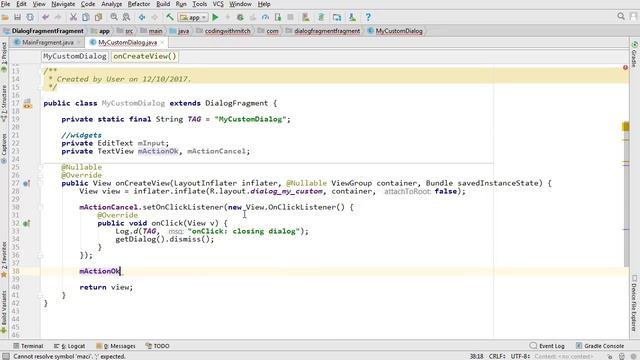
Task: Click the Stop square icon
Action: click(x=290, y=18)
